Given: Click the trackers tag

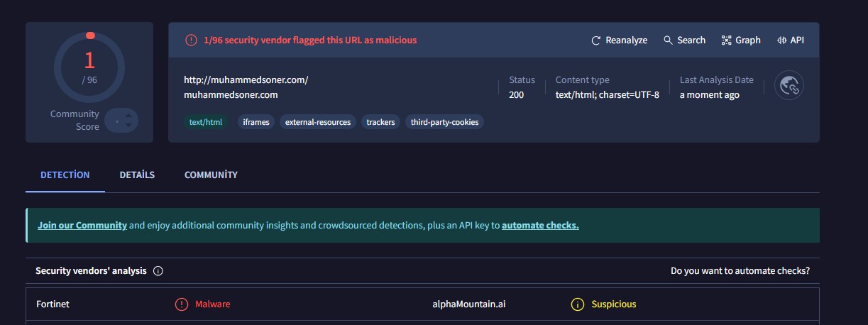Looking at the screenshot, I should pyautogui.click(x=380, y=122).
